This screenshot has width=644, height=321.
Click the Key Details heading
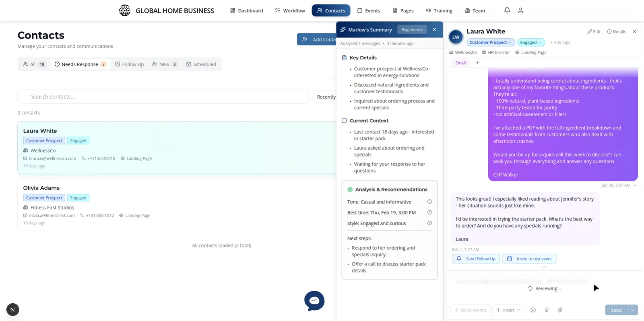363,58
